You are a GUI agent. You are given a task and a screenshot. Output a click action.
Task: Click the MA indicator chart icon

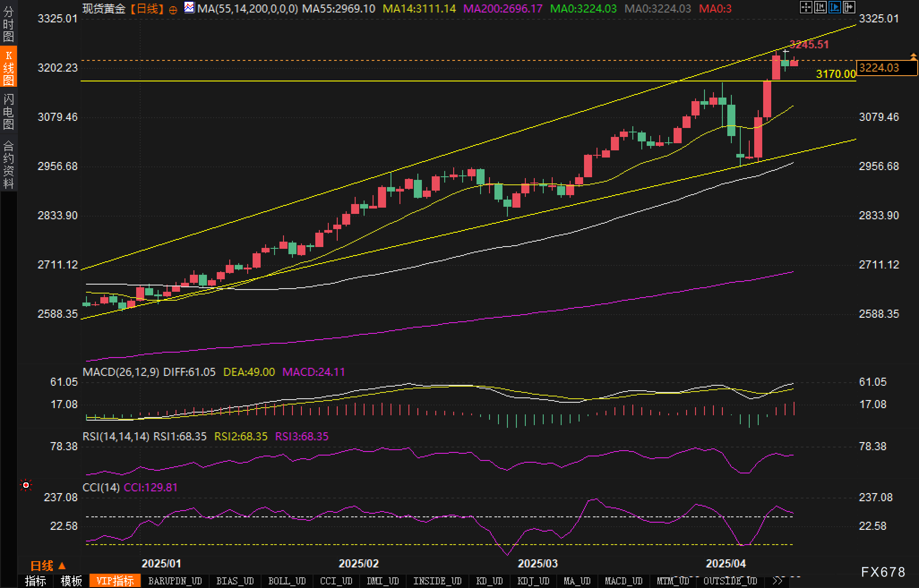pyautogui.click(x=189, y=8)
